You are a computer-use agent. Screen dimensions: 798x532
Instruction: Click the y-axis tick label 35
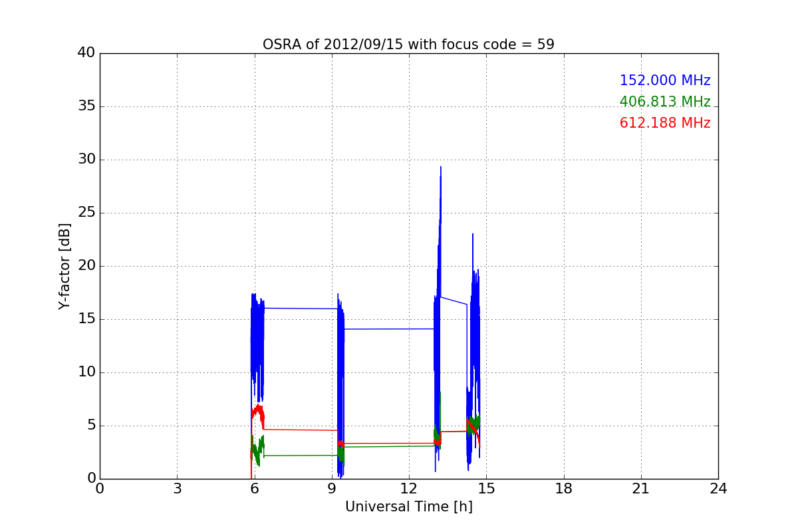click(86, 106)
